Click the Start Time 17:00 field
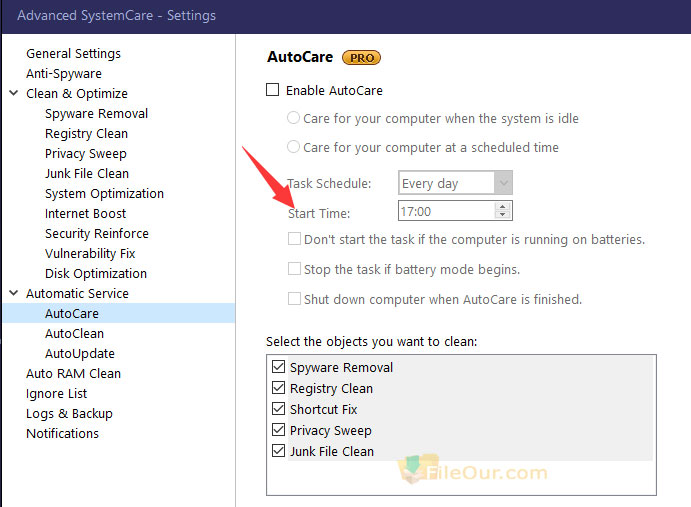The width and height of the screenshot is (691, 507). 447,211
